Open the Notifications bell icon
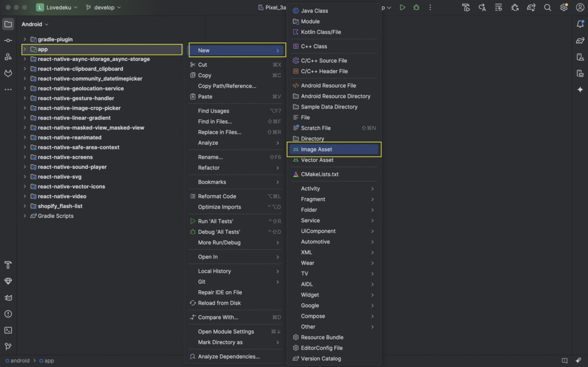Image resolution: width=588 pixels, height=367 pixels. pyautogui.click(x=580, y=24)
